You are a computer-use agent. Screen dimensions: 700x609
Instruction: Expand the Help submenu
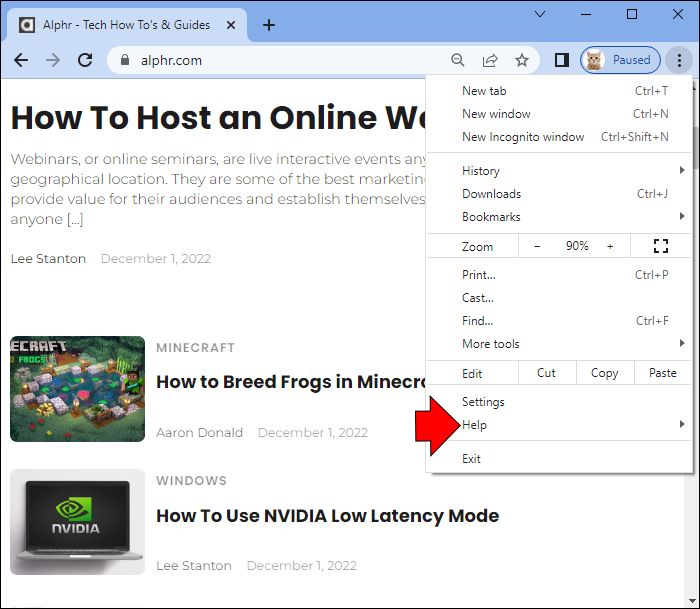coord(559,425)
